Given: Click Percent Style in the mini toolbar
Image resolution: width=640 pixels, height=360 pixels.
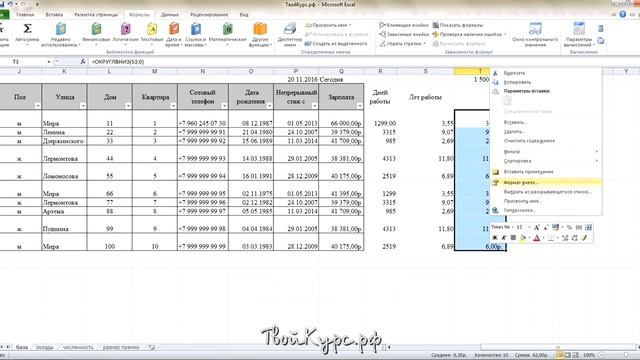Looking at the screenshot, I should 569,227.
